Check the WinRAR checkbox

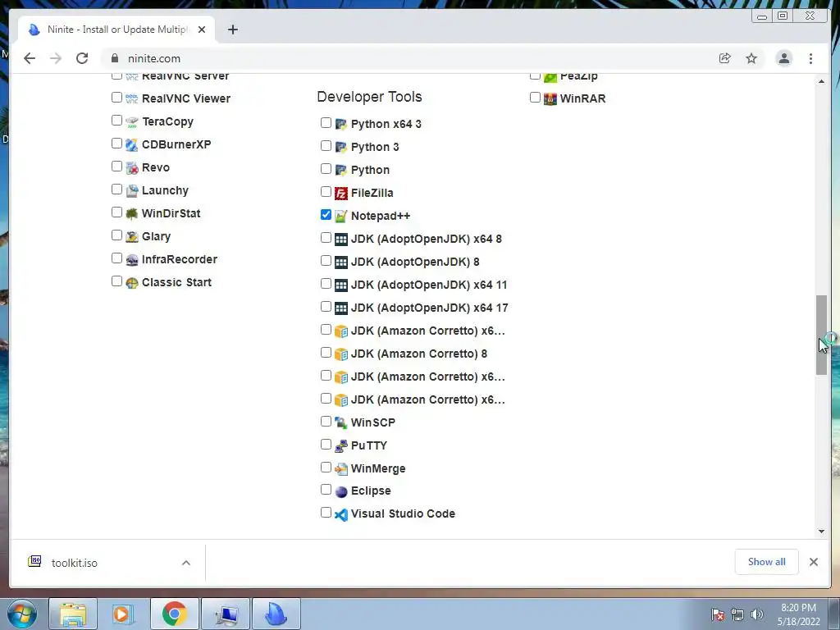point(535,98)
